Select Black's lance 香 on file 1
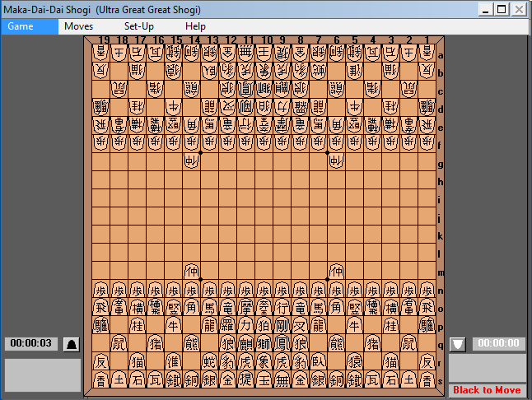Image resolution: width=532 pixels, height=400 pixels. [x=427, y=379]
